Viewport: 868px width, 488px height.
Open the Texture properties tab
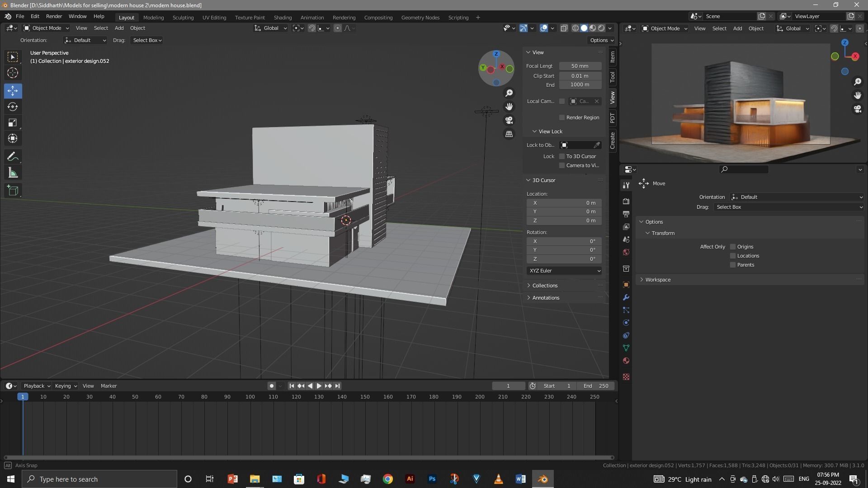point(626,377)
